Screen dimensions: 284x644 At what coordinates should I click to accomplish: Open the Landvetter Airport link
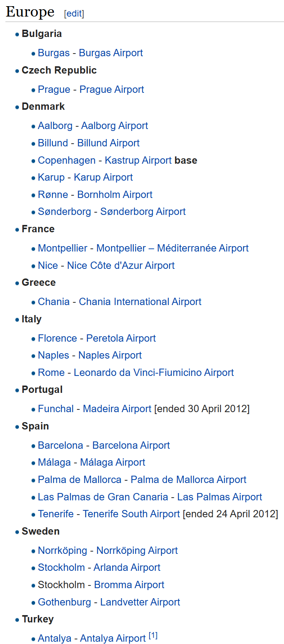(140, 602)
